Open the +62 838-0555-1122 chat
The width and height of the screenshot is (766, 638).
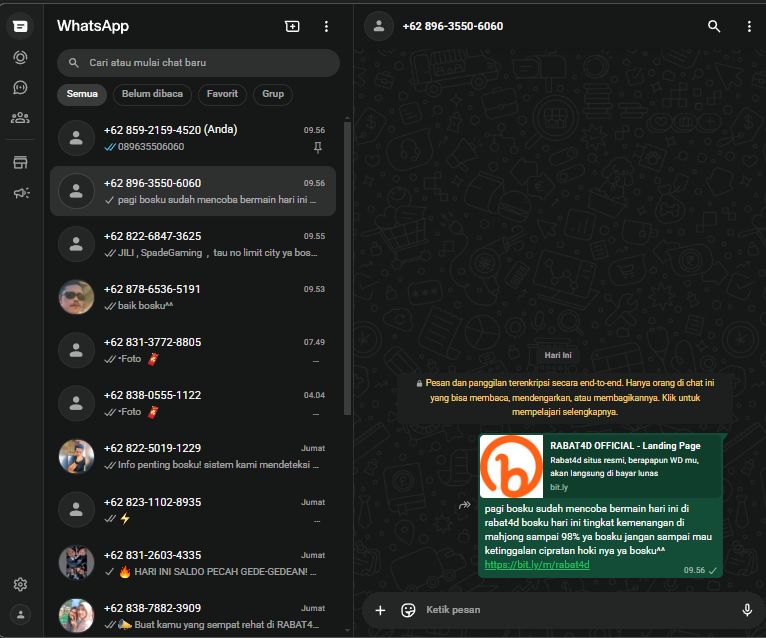193,403
